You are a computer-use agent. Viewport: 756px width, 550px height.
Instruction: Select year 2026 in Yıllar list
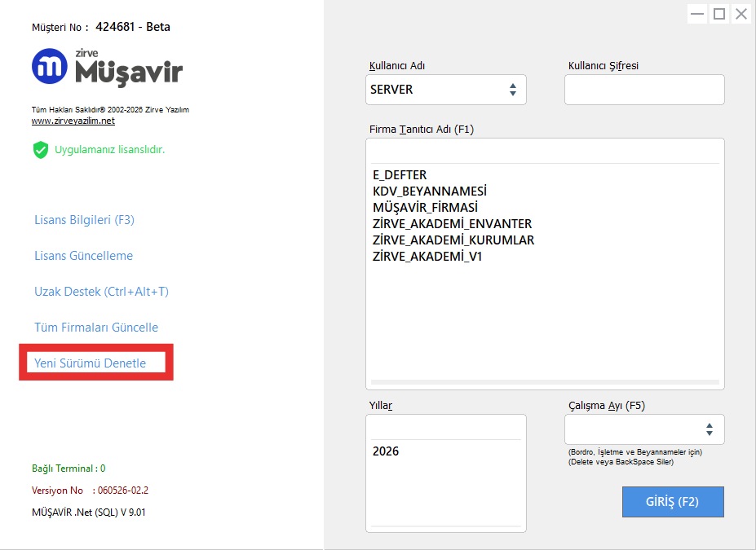point(386,451)
